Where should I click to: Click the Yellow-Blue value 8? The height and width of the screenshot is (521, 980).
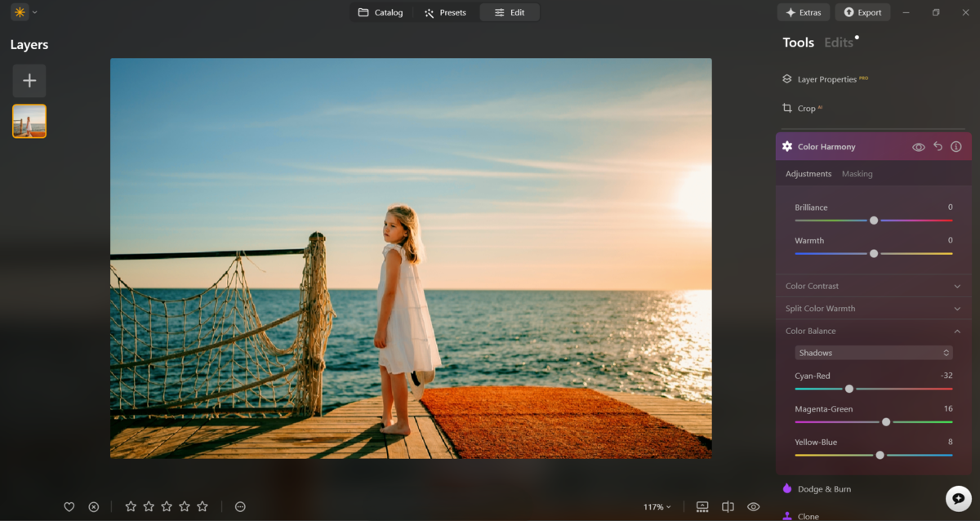951,442
